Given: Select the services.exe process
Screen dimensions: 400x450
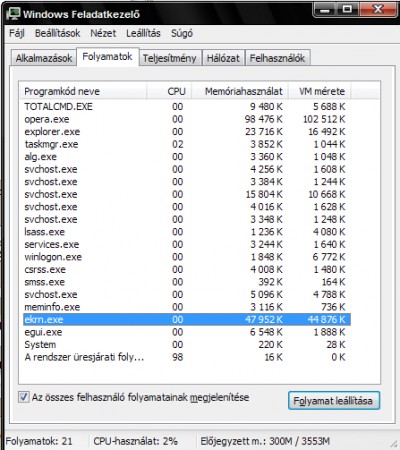Looking at the screenshot, I should coord(187,244).
